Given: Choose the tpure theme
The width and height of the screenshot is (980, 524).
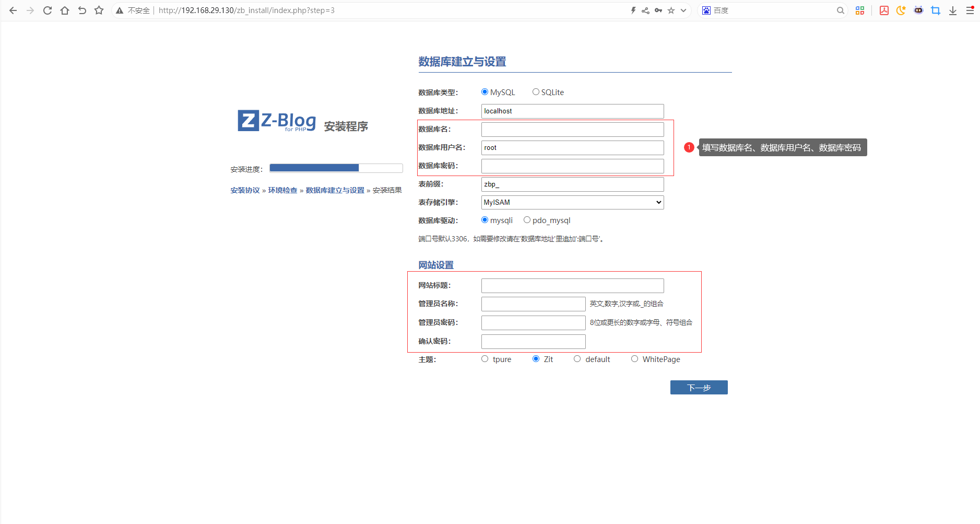Looking at the screenshot, I should coord(485,359).
